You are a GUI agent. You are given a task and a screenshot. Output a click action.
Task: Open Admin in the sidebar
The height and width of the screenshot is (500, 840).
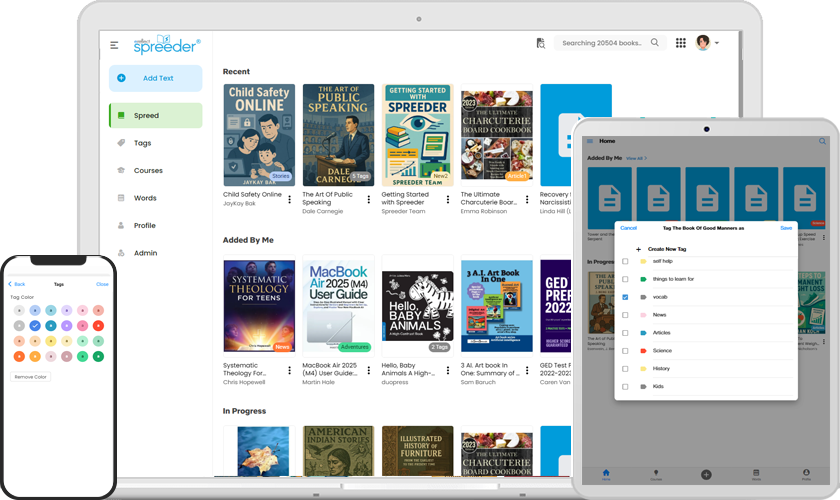(145, 253)
